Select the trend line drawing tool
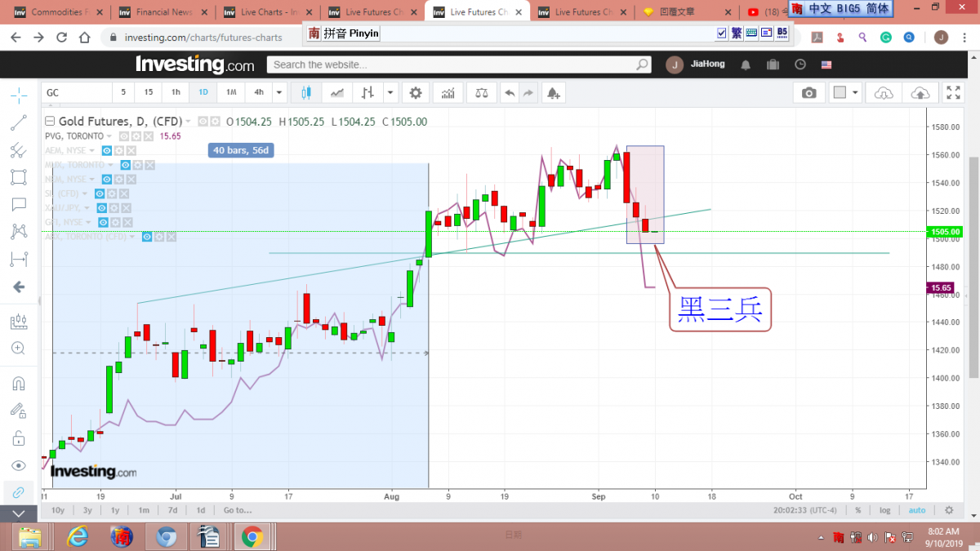This screenshot has width=980, height=551. coord(18,123)
